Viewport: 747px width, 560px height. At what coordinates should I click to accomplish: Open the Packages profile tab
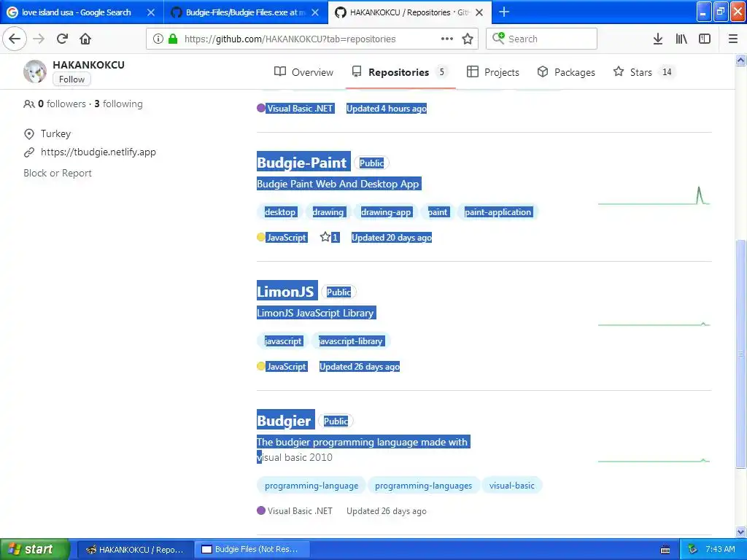[x=566, y=72]
